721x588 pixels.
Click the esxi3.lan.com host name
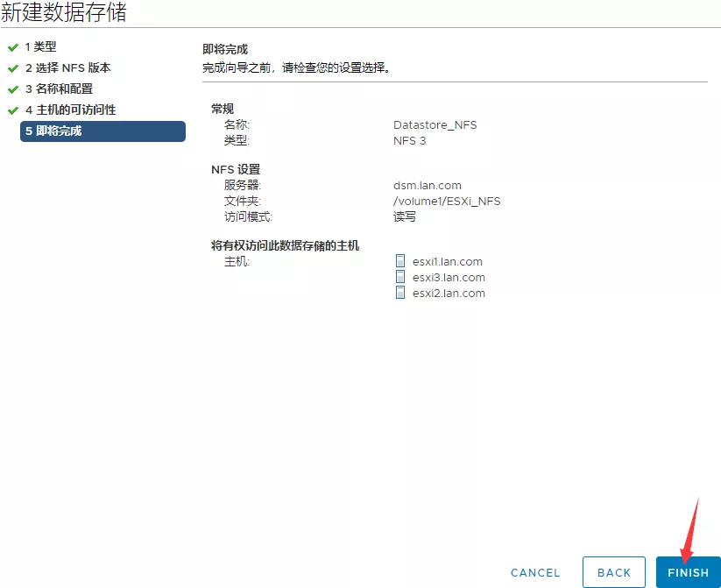click(x=449, y=278)
